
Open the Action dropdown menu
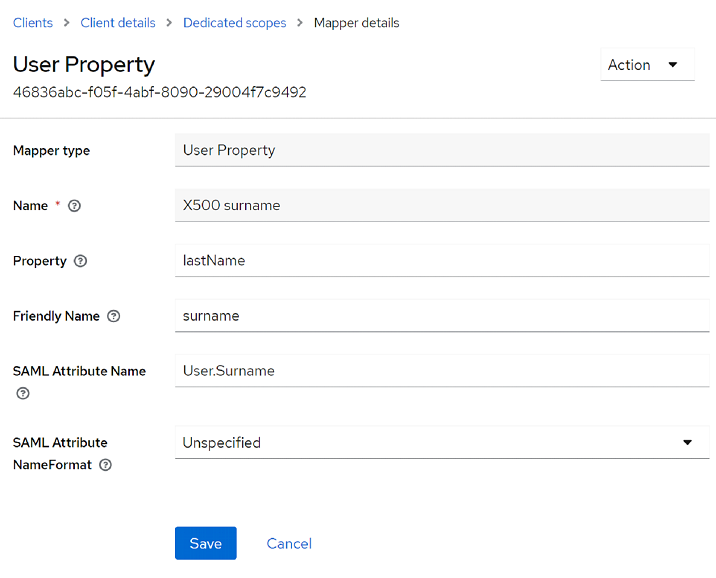[x=646, y=65]
